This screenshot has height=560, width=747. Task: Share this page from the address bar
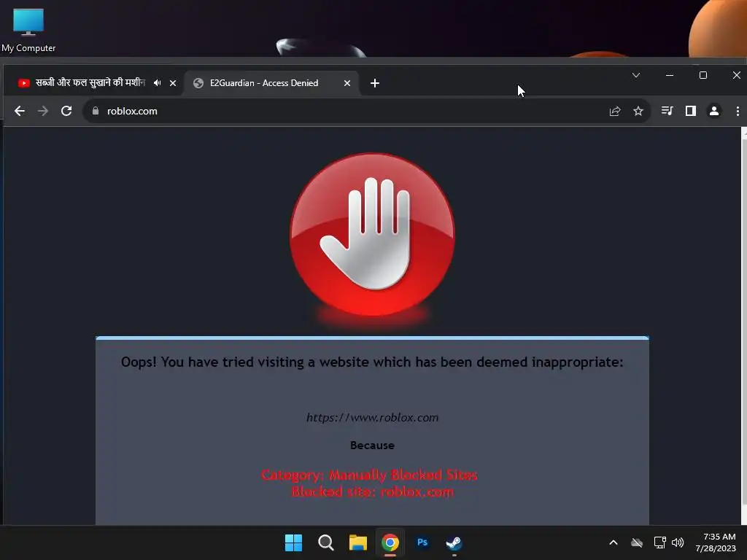coord(614,111)
